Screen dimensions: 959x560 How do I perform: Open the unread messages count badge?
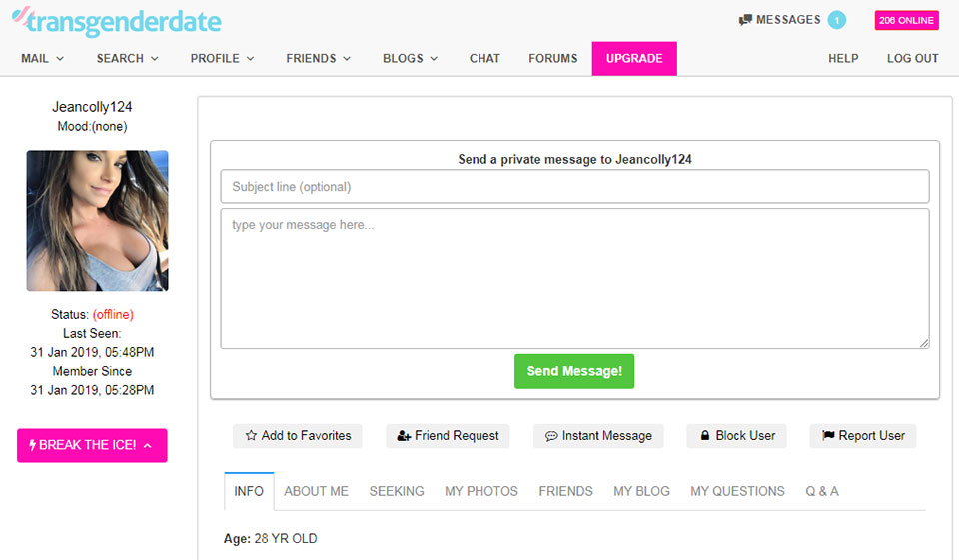coord(836,20)
